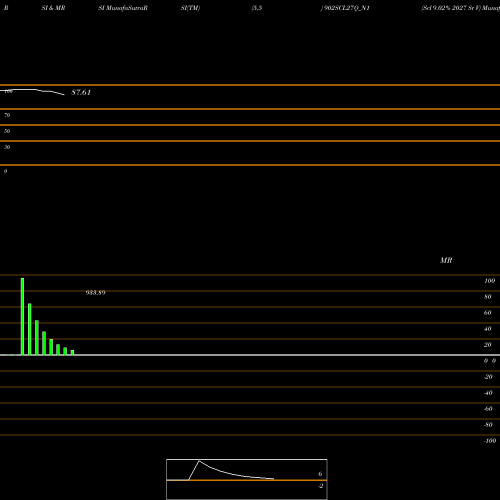The height and width of the screenshot is (500, 500).
Task: Click the 'SI & MR' header text
Action: click(53, 8)
